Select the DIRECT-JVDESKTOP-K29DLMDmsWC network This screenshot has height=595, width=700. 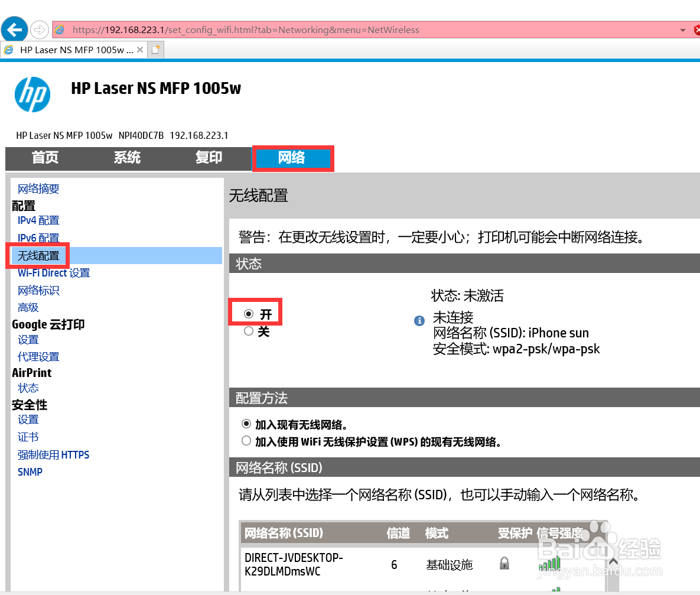tap(294, 564)
